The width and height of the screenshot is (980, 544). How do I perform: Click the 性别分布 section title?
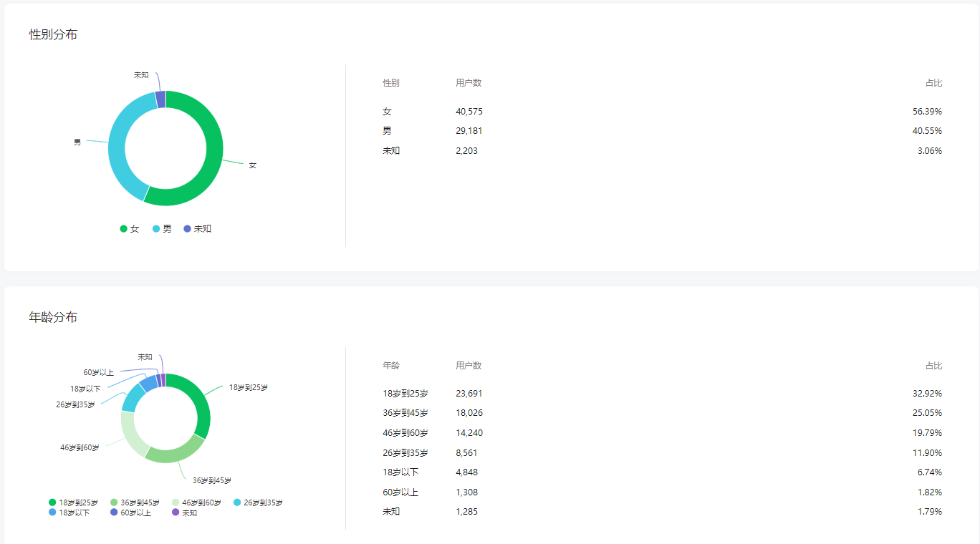click(53, 34)
